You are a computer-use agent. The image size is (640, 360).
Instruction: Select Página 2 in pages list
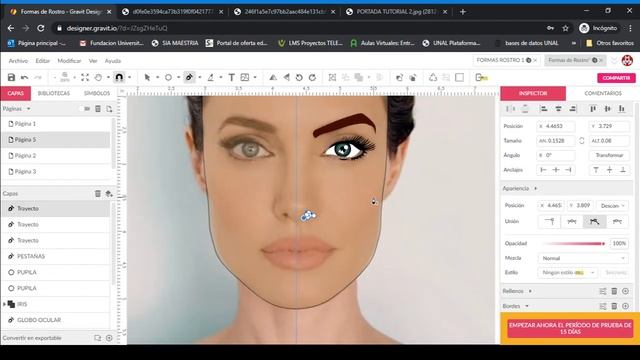[x=56, y=156]
